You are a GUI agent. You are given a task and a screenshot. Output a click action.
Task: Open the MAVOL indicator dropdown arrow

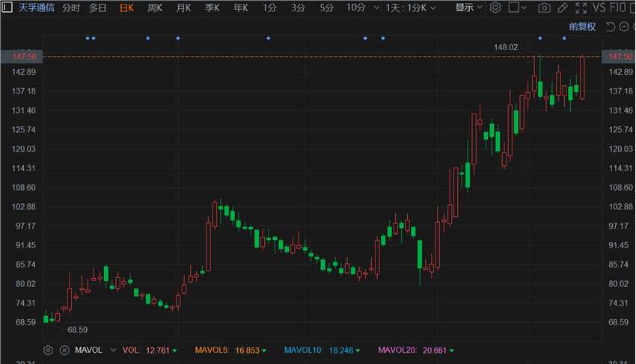click(113, 351)
